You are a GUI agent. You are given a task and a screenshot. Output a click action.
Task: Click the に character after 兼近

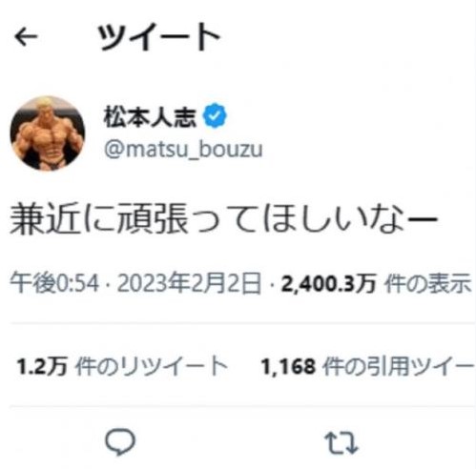(99, 219)
